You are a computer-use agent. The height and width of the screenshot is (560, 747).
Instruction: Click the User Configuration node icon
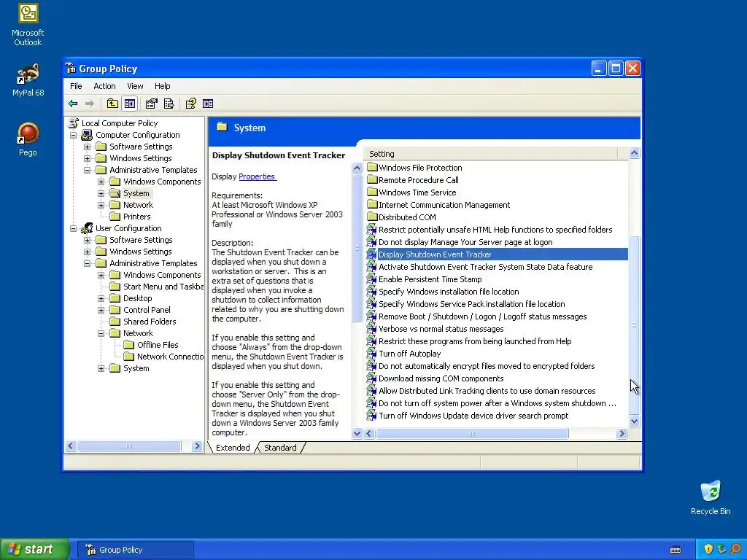pyautogui.click(x=87, y=228)
